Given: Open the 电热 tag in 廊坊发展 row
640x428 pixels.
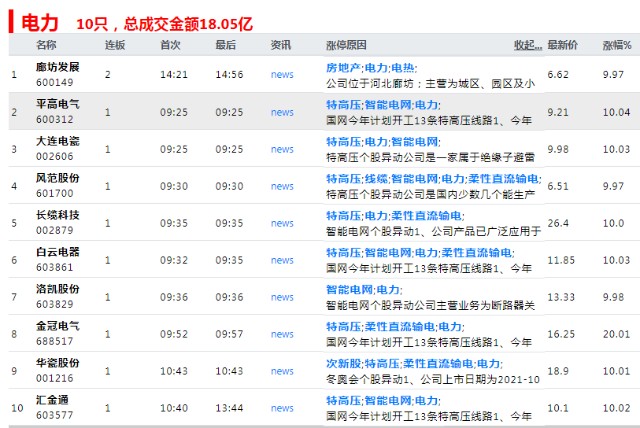Looking at the screenshot, I should click(402, 68).
